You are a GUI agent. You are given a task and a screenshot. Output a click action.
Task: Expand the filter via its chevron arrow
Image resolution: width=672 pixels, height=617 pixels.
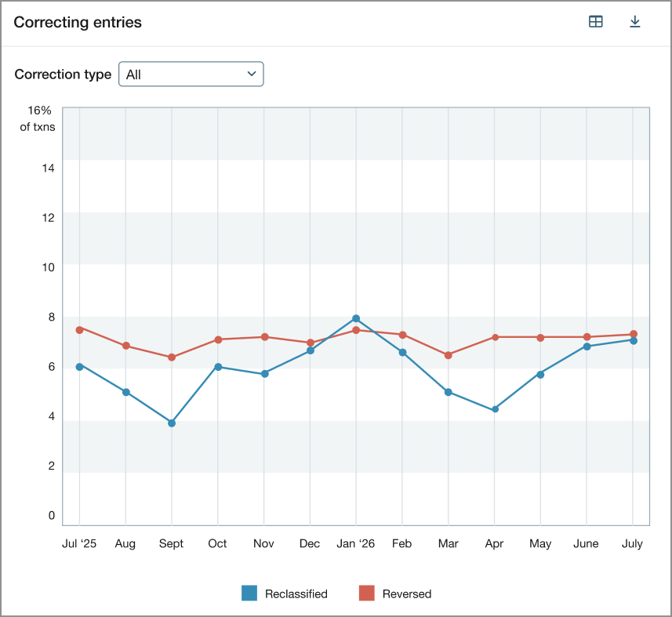[x=251, y=74]
